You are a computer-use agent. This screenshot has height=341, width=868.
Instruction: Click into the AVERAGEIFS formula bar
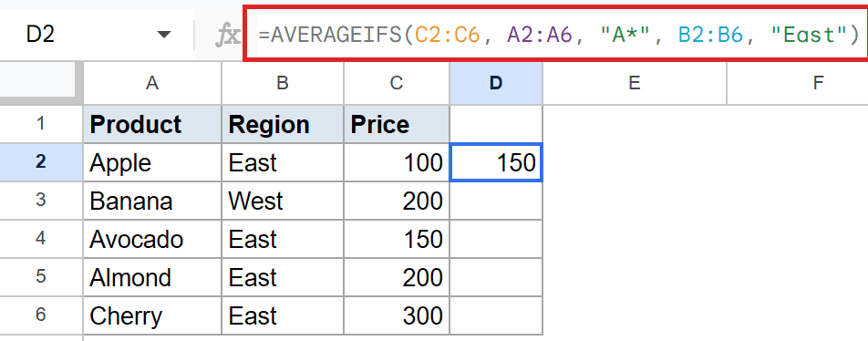pos(557,35)
